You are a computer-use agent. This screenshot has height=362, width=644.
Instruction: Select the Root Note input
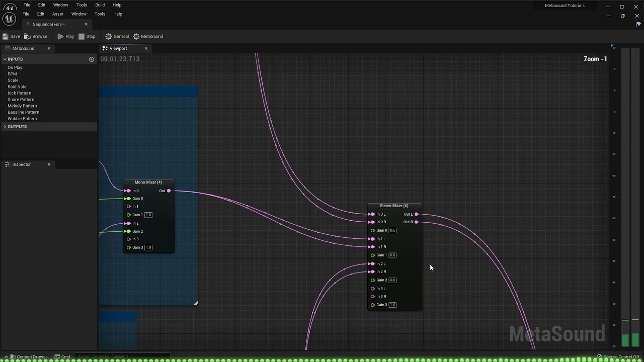coord(17,86)
